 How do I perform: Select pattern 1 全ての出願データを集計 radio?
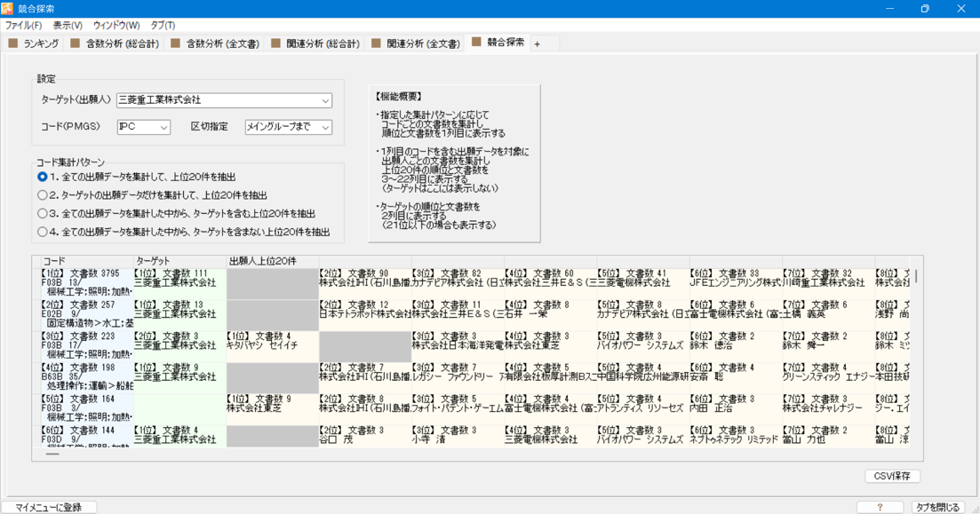point(43,177)
